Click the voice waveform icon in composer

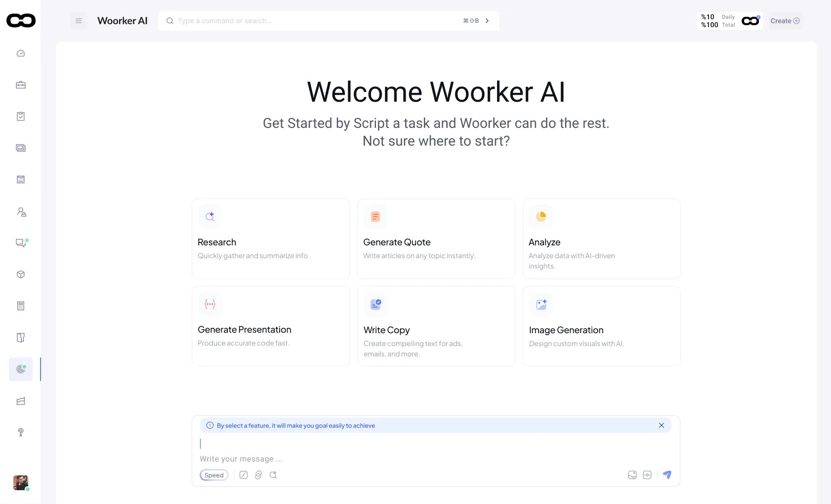click(x=647, y=475)
